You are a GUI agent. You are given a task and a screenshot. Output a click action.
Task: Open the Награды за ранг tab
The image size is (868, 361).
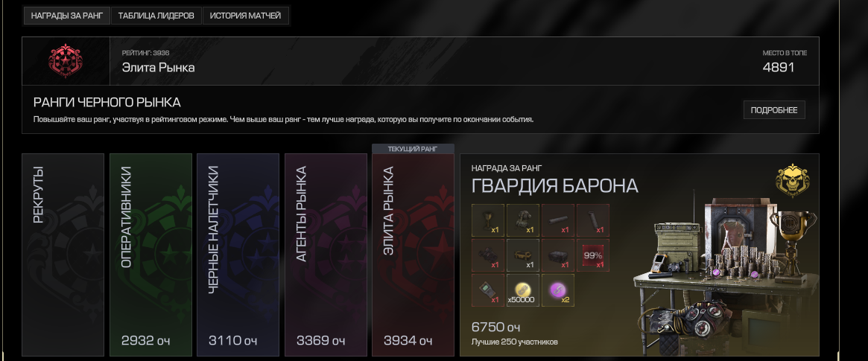(67, 16)
